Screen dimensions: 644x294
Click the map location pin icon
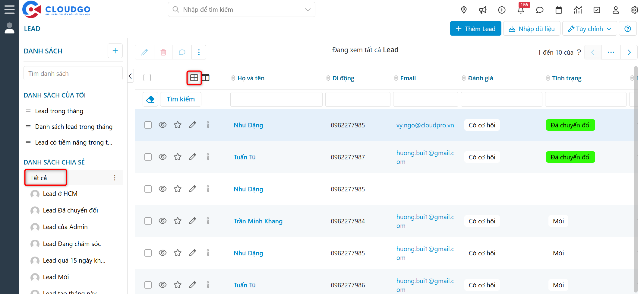(x=464, y=10)
